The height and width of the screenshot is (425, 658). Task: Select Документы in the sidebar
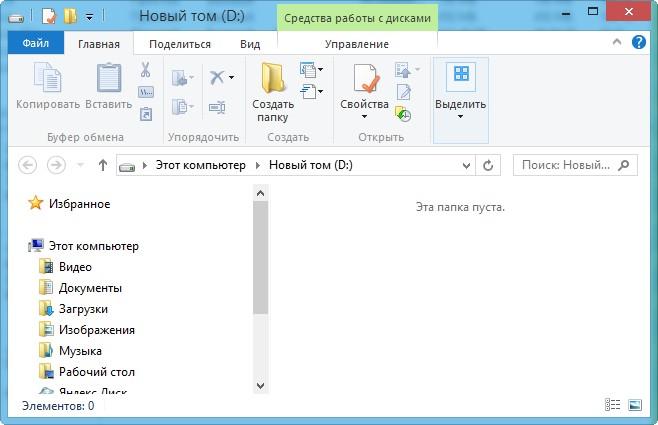pos(90,288)
